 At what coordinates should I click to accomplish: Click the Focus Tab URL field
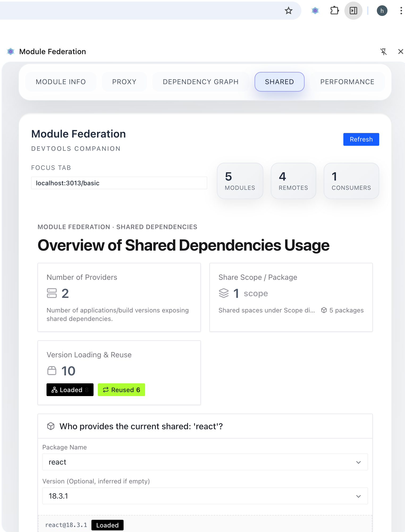[119, 183]
